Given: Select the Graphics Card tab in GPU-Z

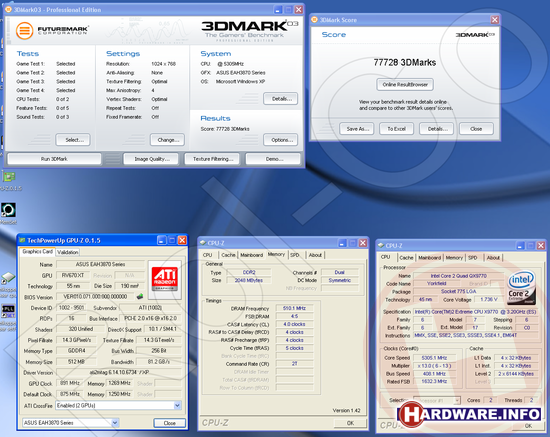Looking at the screenshot, I should tap(37, 251).
